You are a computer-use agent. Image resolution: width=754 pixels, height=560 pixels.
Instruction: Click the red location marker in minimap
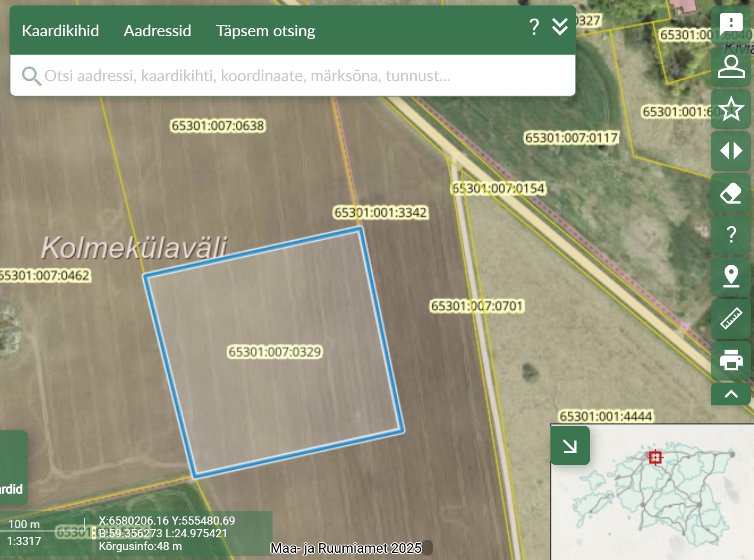pos(655,457)
